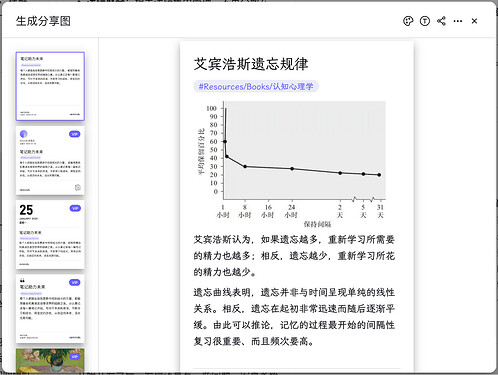The height and width of the screenshot is (375, 498).
Task: Click the paragraph starting 遗忘曲线表明
Action: pyautogui.click(x=294, y=317)
